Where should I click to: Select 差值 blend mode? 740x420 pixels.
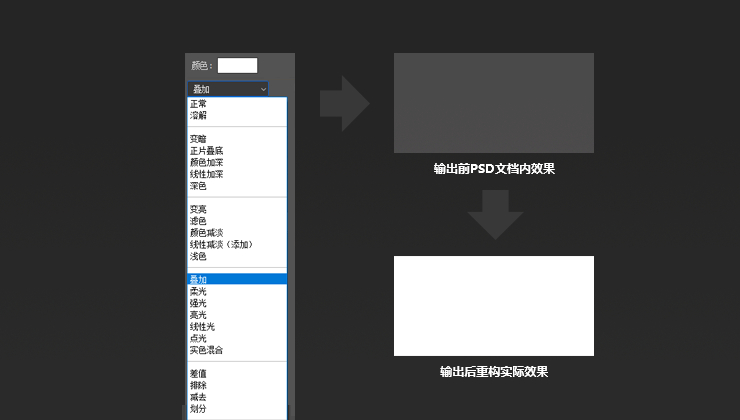pos(199,373)
